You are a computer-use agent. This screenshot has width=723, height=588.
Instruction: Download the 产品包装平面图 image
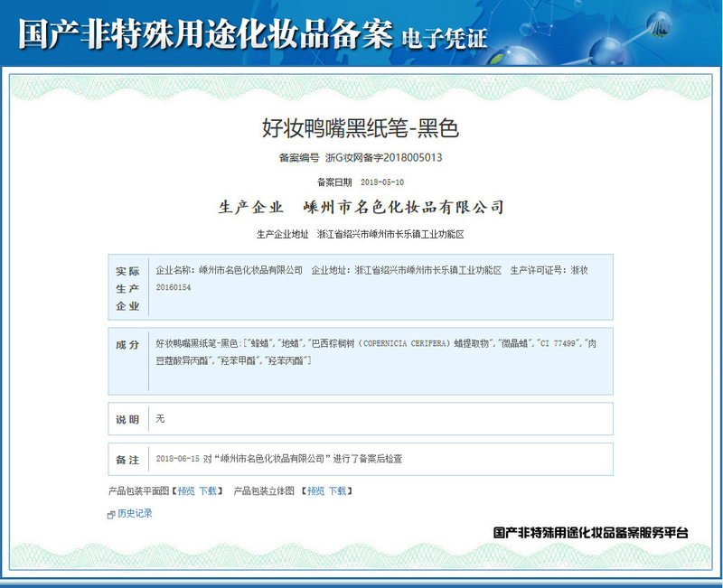(208, 491)
